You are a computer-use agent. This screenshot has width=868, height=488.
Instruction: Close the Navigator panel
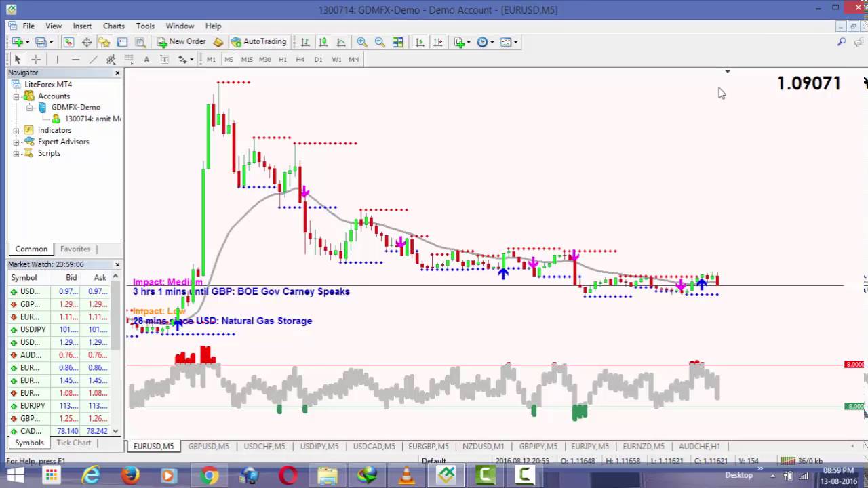coord(117,73)
